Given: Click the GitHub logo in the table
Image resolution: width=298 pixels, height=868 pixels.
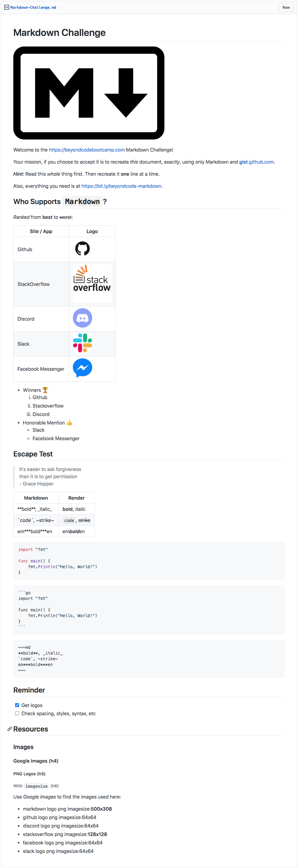Looking at the screenshot, I should click(x=82, y=249).
